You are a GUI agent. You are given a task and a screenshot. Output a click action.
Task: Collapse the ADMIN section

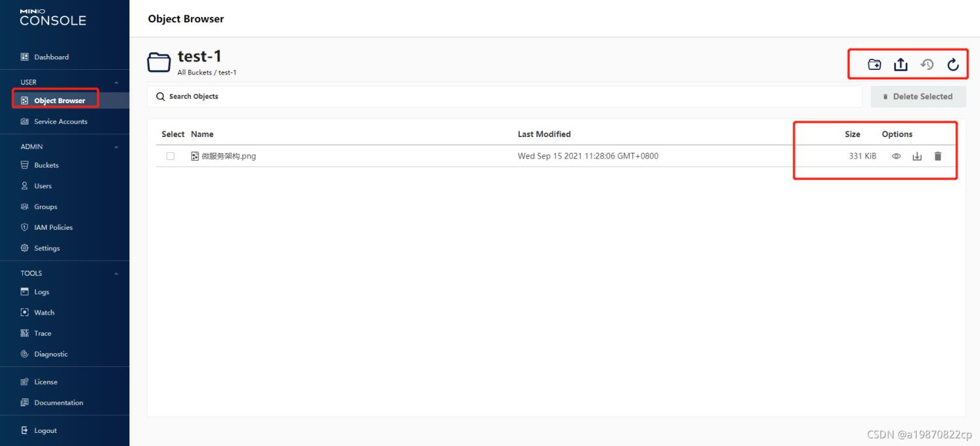(x=116, y=147)
